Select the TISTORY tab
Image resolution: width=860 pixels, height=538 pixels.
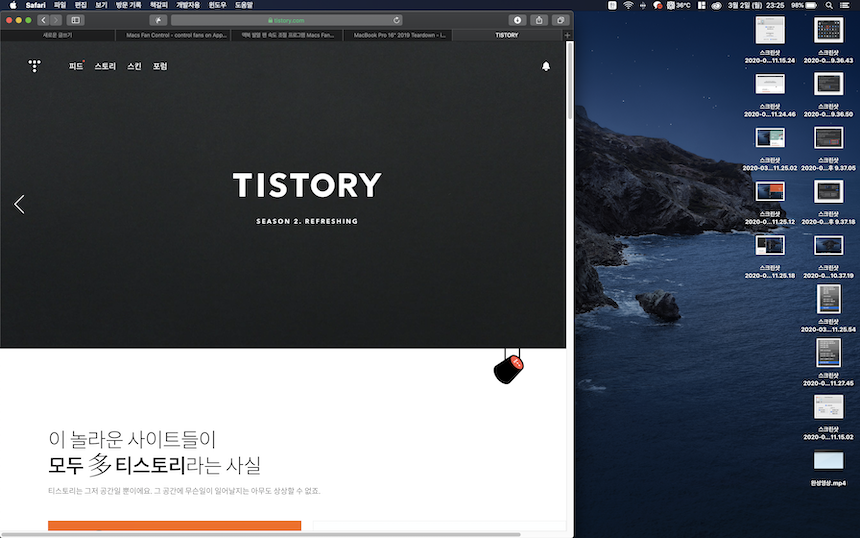click(x=507, y=35)
